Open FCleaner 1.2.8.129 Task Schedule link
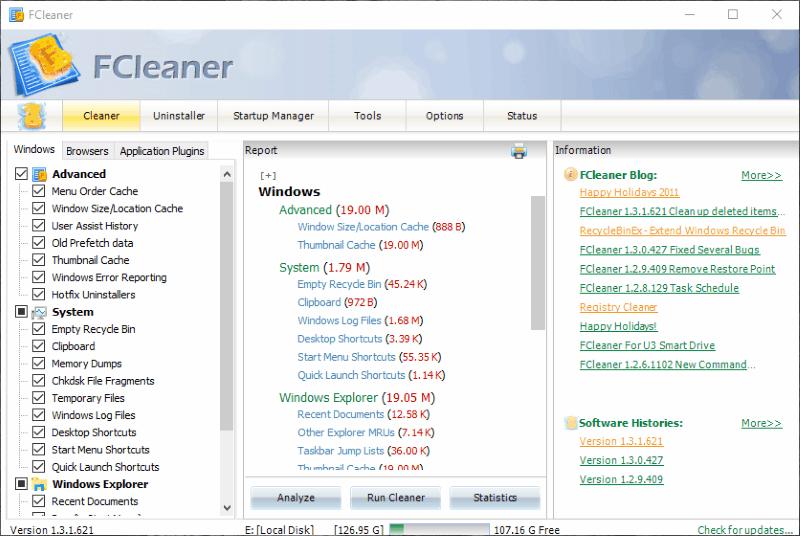Viewport: 800px width, 536px height. click(659, 288)
